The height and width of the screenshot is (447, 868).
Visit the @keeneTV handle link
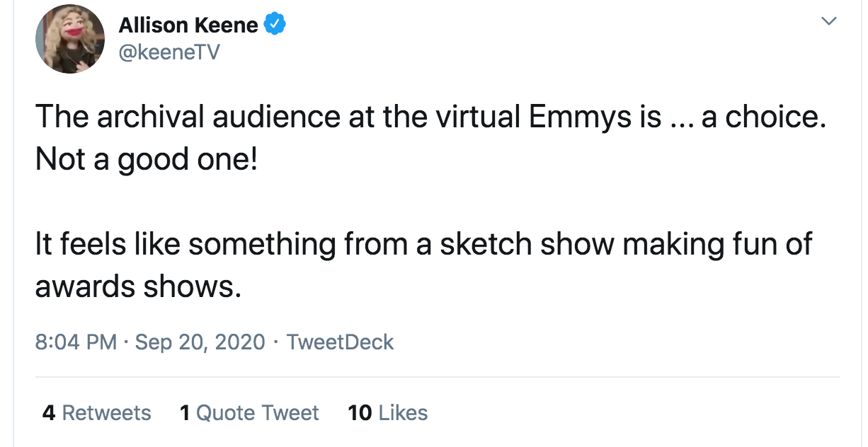click(x=169, y=52)
